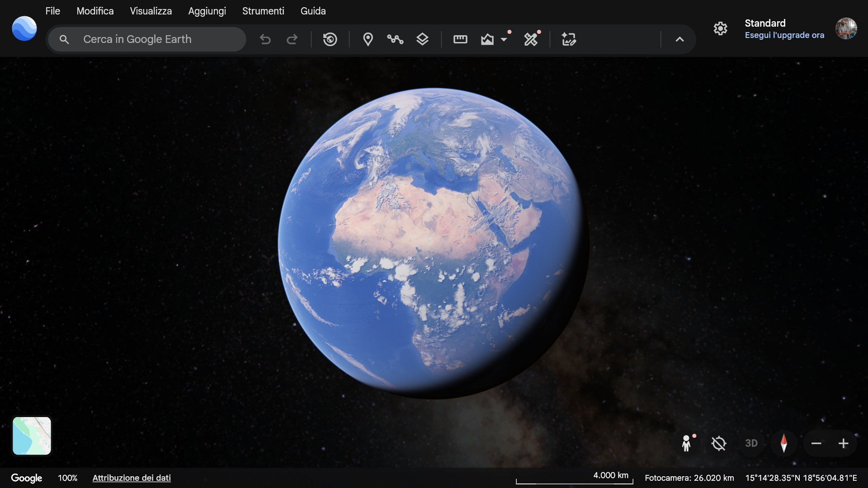Add a placemark pin

368,39
